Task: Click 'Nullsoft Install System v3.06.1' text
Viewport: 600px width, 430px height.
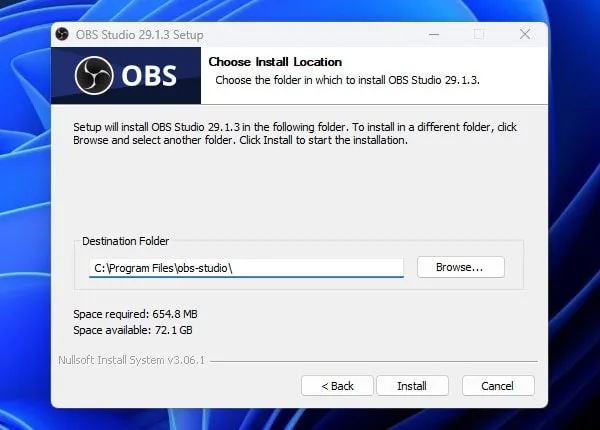Action: click(x=132, y=360)
